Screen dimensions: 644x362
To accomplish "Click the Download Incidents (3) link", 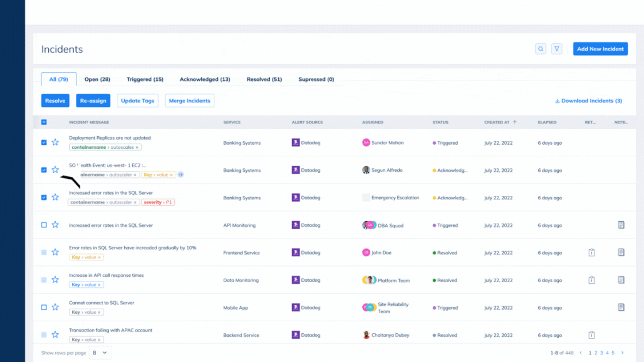I will [x=588, y=101].
